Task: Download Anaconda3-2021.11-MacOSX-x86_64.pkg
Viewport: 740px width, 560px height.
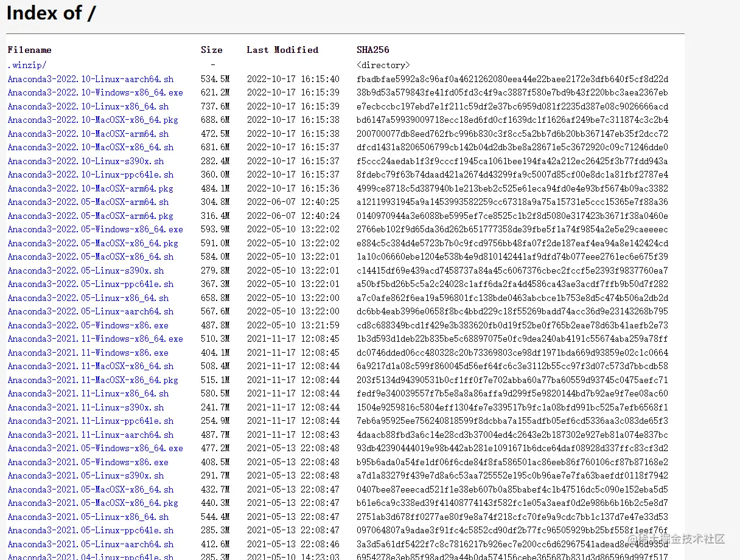Action: click(93, 380)
